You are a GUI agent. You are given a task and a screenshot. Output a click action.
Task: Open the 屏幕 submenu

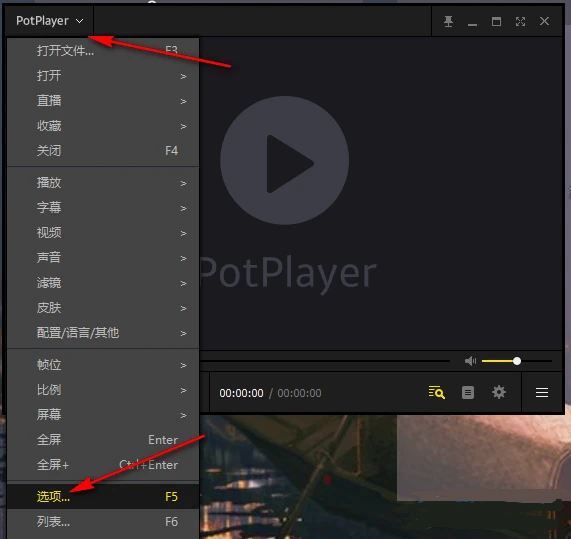[x=103, y=414]
